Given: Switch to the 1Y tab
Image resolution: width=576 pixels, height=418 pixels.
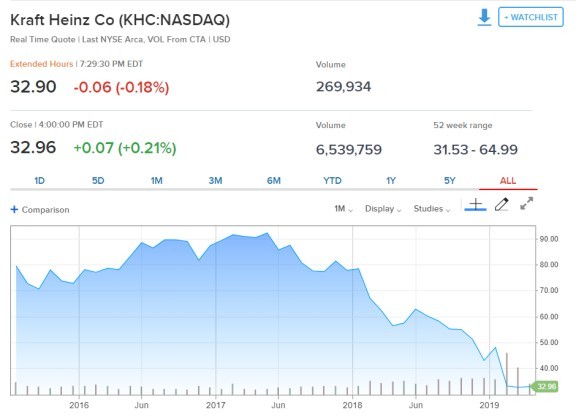Looking at the screenshot, I should coord(391,181).
